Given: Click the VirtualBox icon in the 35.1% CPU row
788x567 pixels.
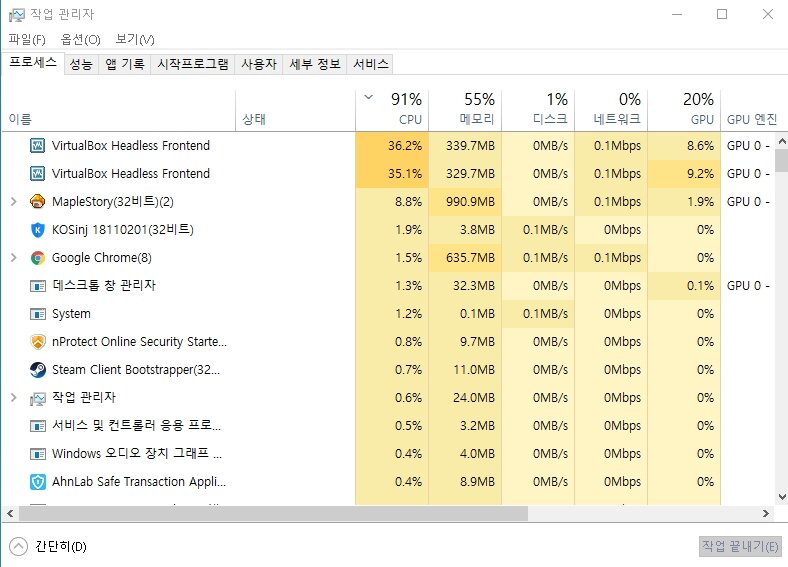Looking at the screenshot, I should (x=38, y=174).
